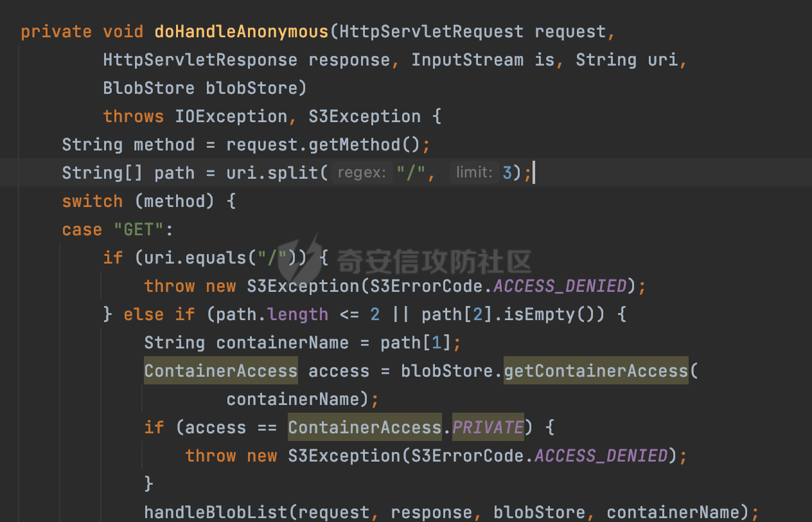
Task: Click path[1] in the containerName assignment
Action: (x=416, y=343)
